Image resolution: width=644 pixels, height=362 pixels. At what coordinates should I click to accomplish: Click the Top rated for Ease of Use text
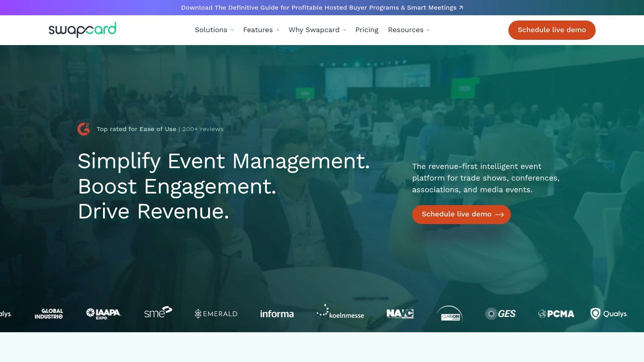[136, 129]
